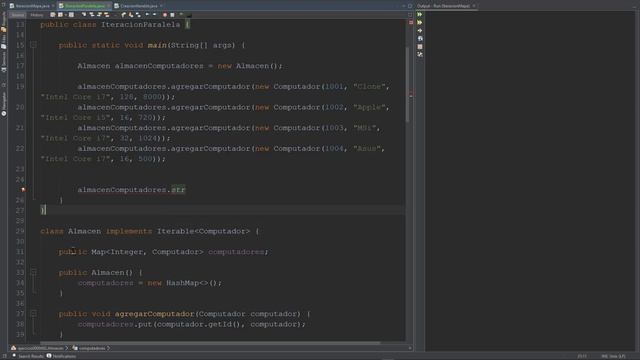Click the '"Asus"' string literal
Viewport: 640px width, 360px height.
click(367, 149)
